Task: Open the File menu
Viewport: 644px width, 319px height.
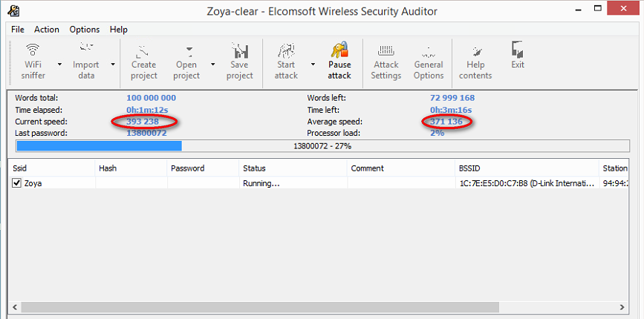Action: [x=18, y=30]
